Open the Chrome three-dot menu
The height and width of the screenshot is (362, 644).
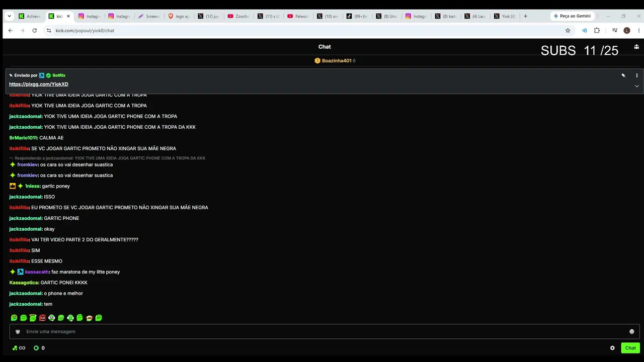pyautogui.click(x=638, y=31)
